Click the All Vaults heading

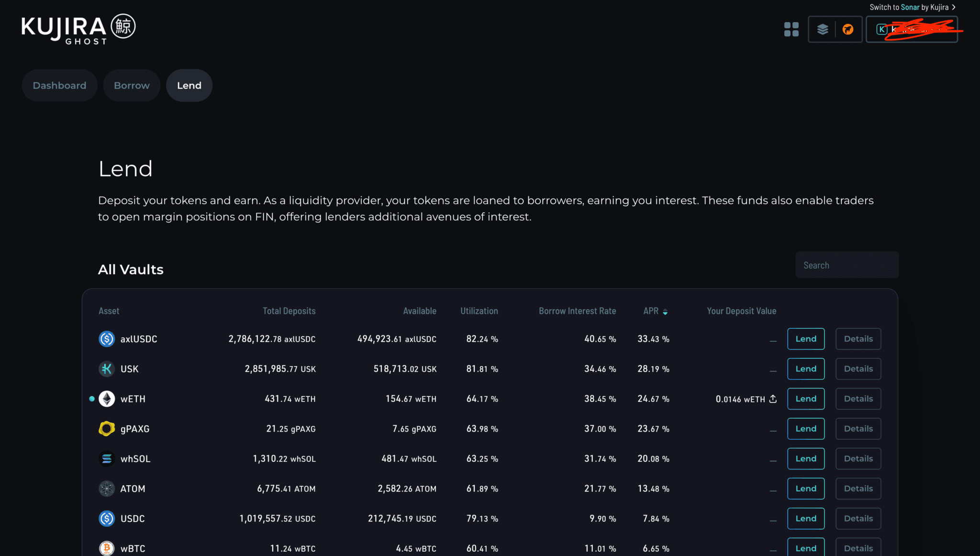pyautogui.click(x=131, y=269)
